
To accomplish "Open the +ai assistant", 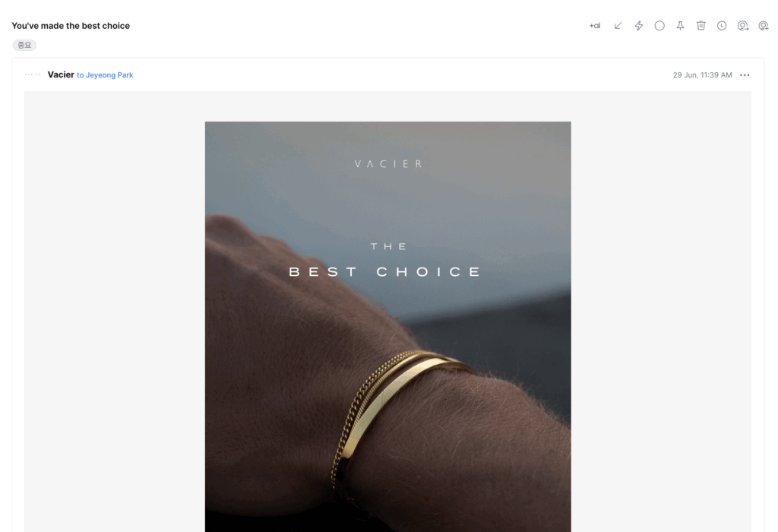I will (594, 26).
